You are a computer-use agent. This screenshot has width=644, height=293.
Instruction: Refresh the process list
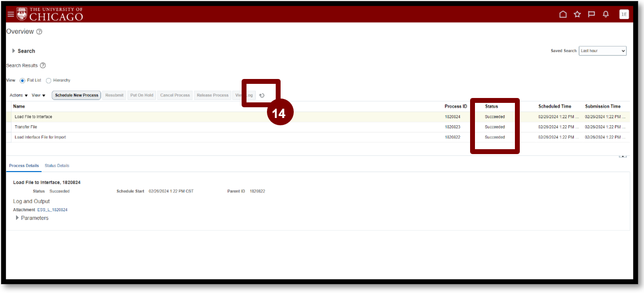(x=262, y=96)
